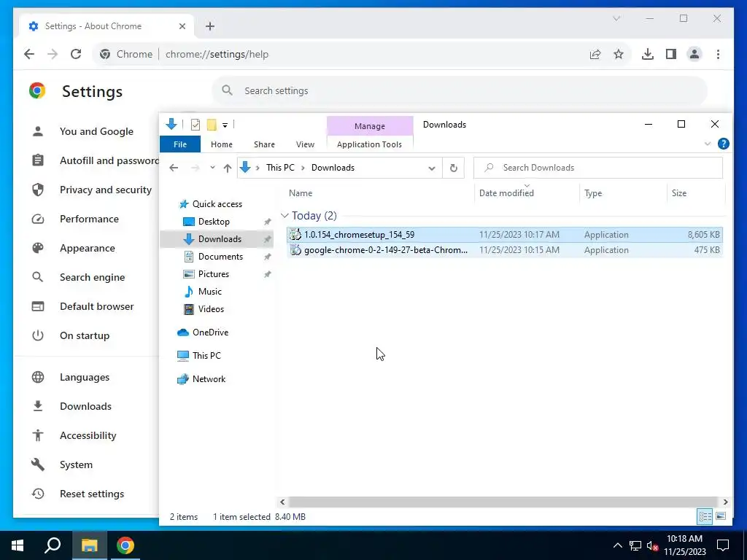Open Performance settings section
The height and width of the screenshot is (560, 747).
[89, 219]
